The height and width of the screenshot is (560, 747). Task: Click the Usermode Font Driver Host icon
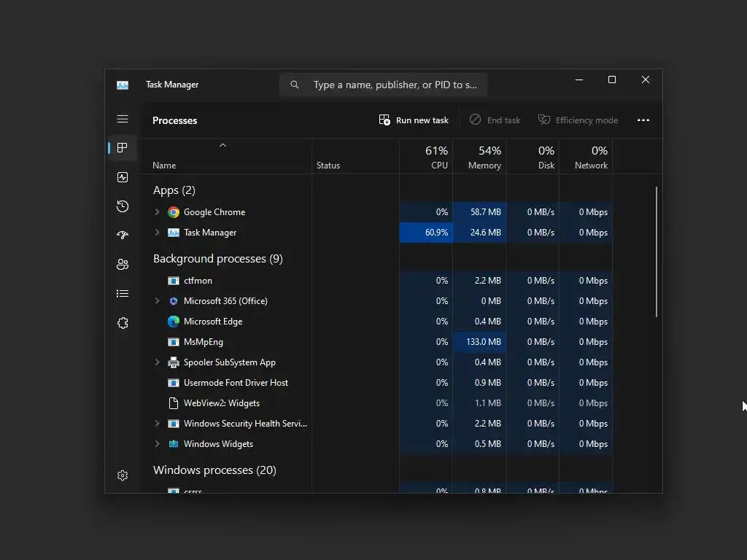click(x=174, y=383)
